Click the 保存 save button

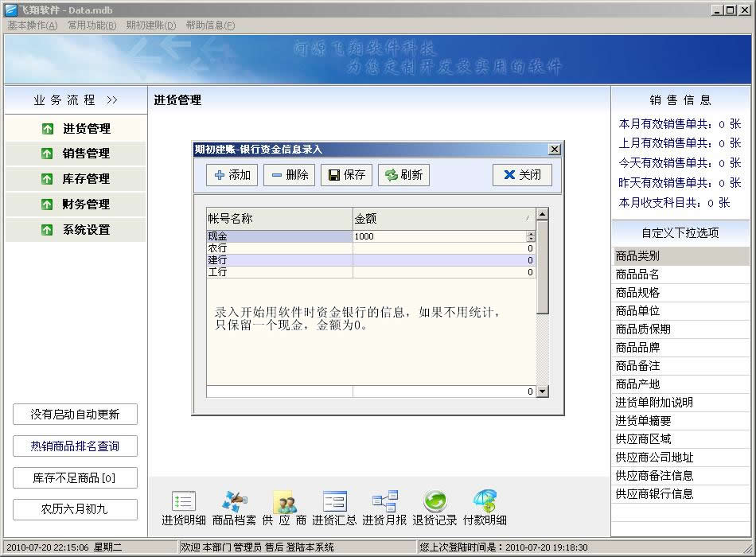346,175
